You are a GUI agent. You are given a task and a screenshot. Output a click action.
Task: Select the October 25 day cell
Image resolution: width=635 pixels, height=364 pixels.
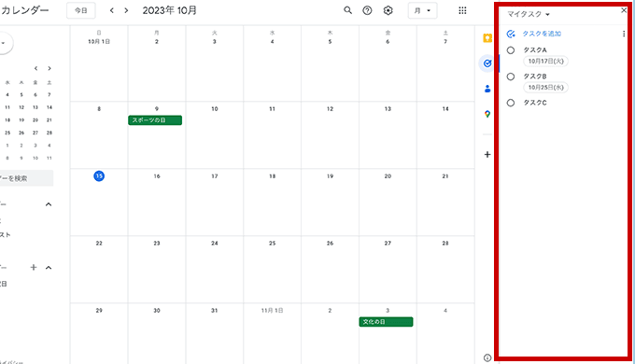coord(272,269)
